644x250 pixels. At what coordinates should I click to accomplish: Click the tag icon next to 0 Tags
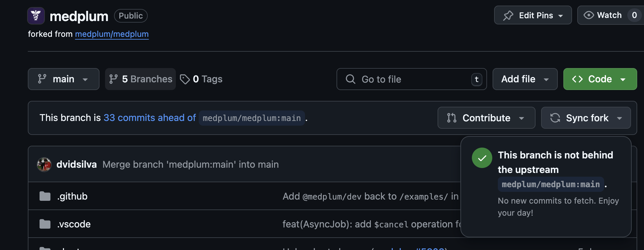pos(185,79)
